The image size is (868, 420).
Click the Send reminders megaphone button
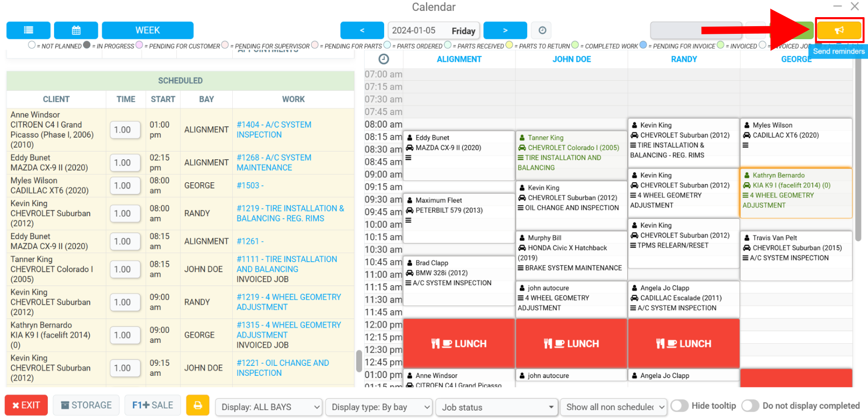(839, 30)
